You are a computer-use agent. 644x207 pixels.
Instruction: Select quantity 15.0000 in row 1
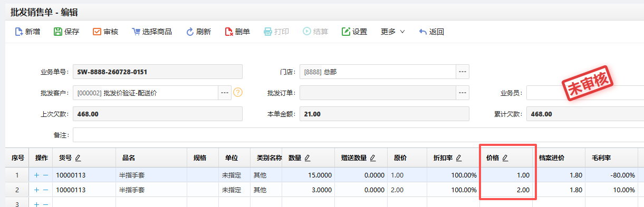309,175
